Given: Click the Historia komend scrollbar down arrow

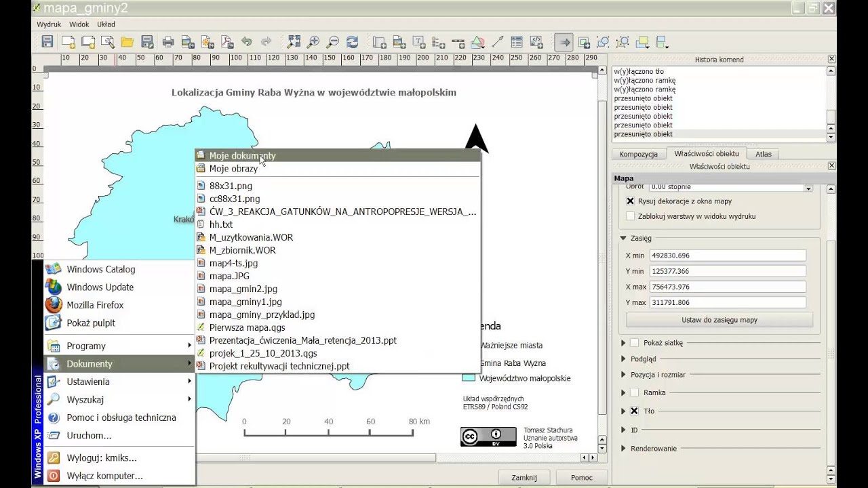Looking at the screenshot, I should click(831, 137).
